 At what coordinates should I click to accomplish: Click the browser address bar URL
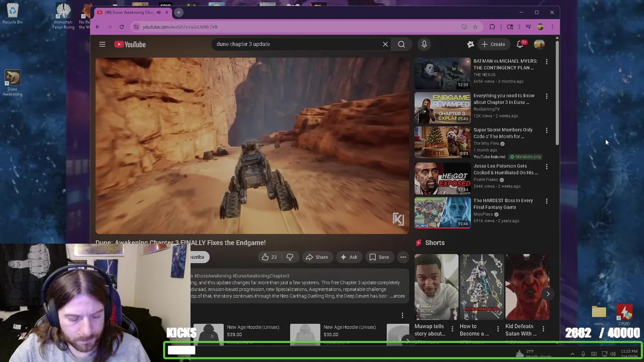point(180,27)
